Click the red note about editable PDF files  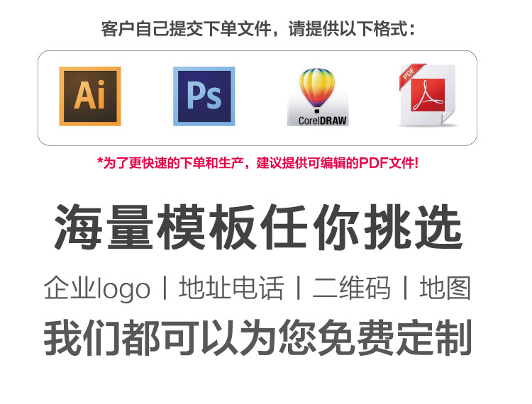click(x=257, y=163)
